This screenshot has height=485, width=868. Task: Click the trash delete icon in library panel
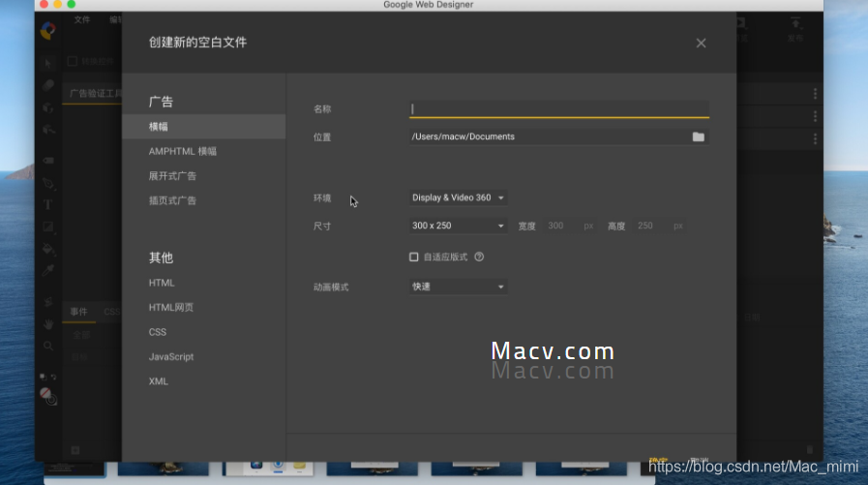(x=810, y=449)
